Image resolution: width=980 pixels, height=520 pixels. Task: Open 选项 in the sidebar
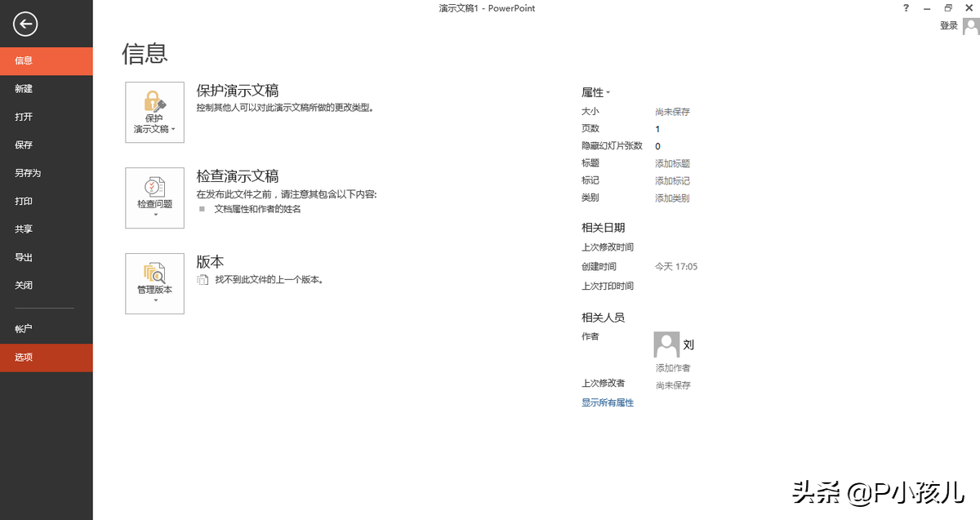[x=47, y=358]
